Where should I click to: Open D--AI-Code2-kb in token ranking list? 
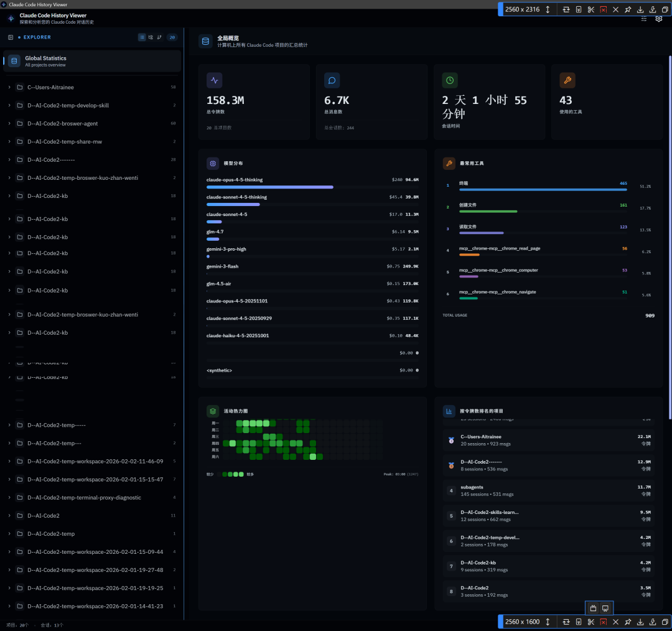point(549,566)
